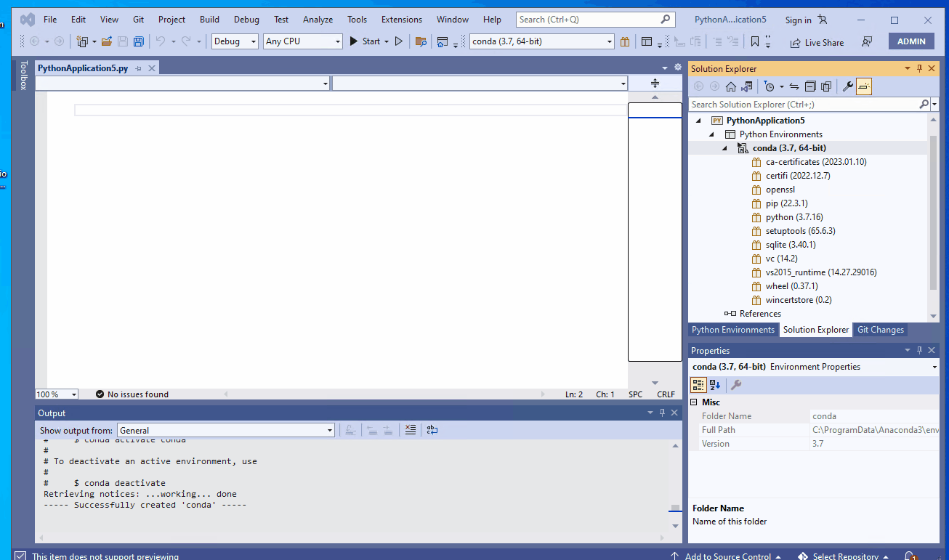This screenshot has width=949, height=560.
Task: Pin the Solution Explorer panel
Action: (919, 68)
